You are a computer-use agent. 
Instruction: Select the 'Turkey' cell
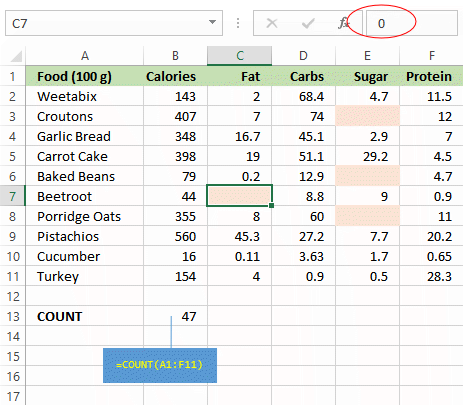point(85,276)
